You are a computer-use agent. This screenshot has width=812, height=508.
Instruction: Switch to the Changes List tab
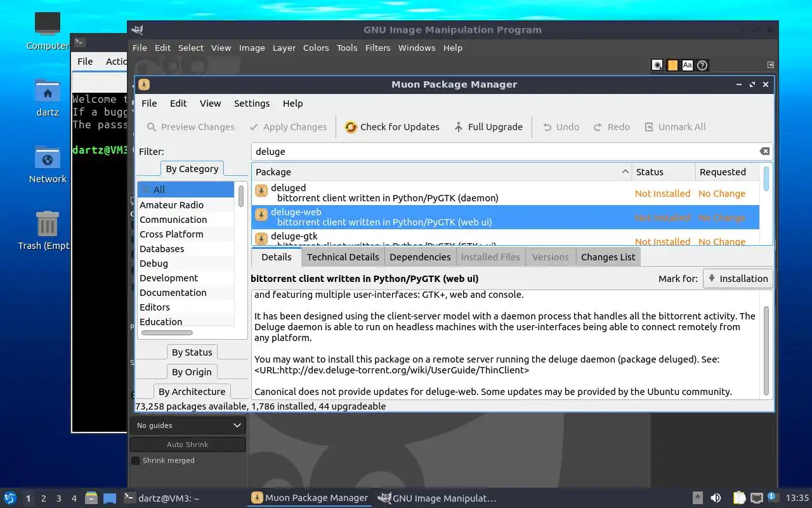coord(608,257)
